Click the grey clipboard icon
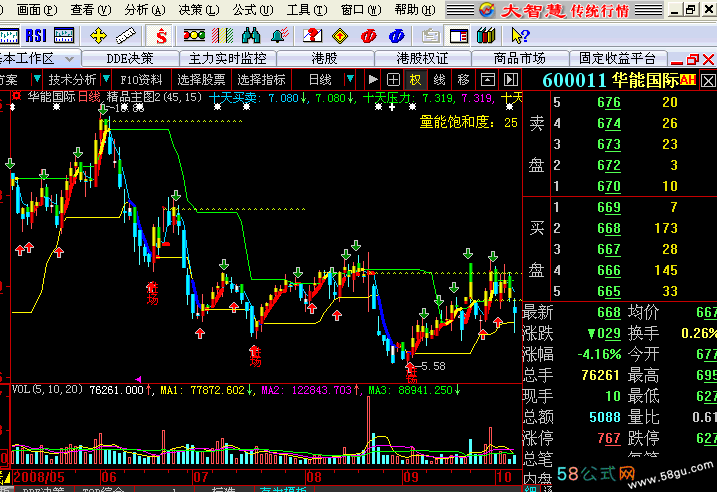717x492 pixels. (x=430, y=36)
